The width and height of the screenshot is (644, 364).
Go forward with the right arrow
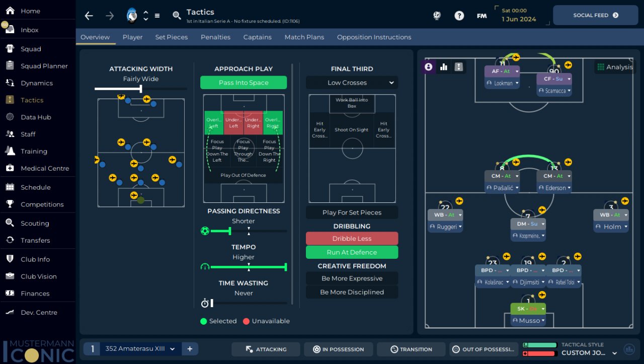[110, 16]
